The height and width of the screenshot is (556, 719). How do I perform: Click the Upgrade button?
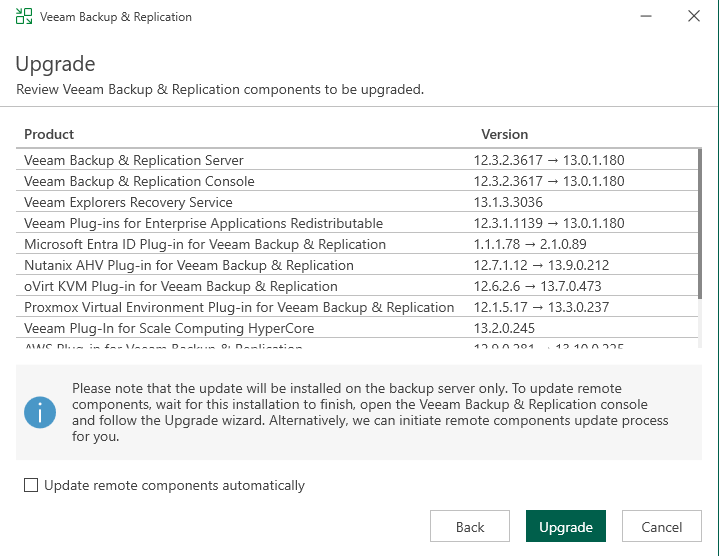click(x=566, y=527)
